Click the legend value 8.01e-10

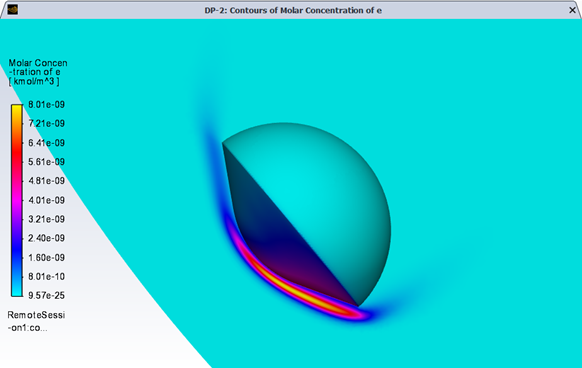[46, 277]
